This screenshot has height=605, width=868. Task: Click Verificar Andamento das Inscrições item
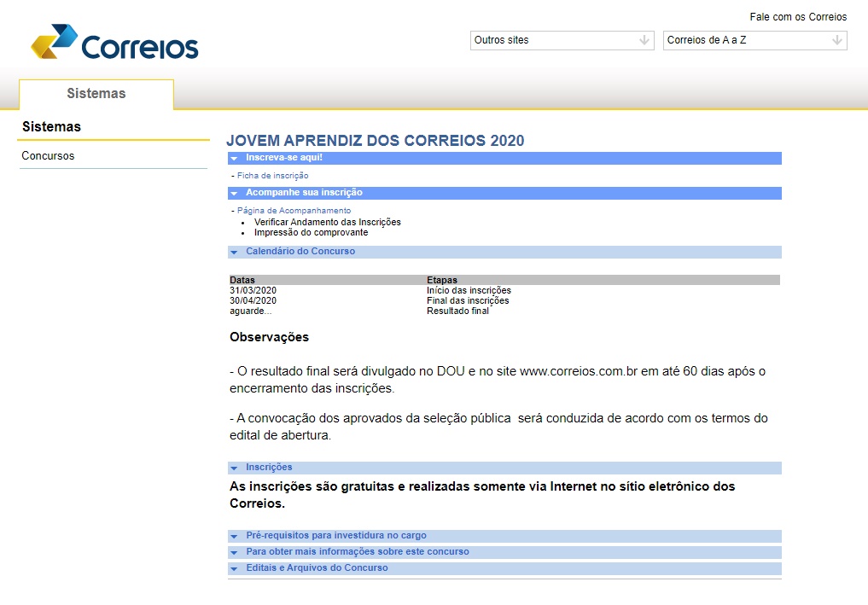(327, 222)
